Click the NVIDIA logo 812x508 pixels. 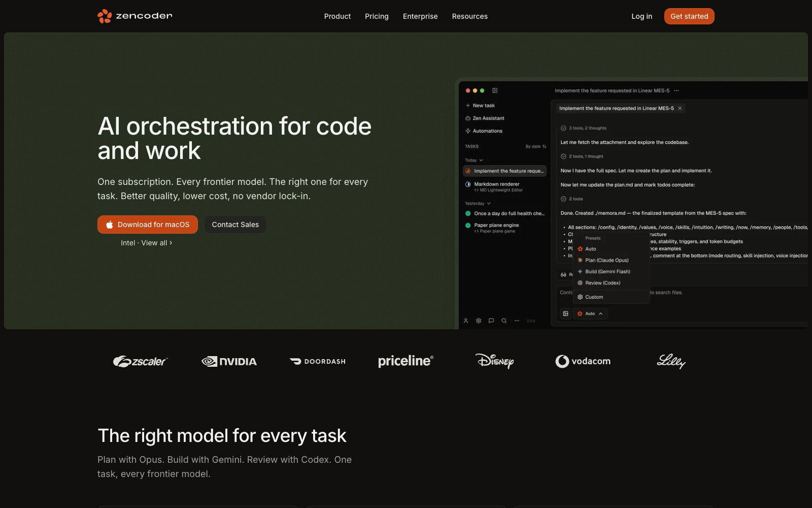tap(229, 361)
